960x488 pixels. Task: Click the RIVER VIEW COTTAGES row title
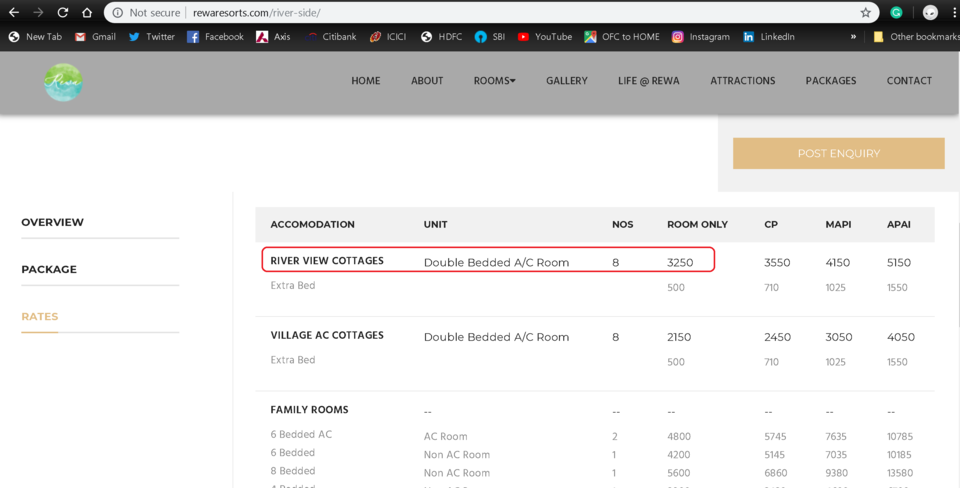(x=327, y=261)
